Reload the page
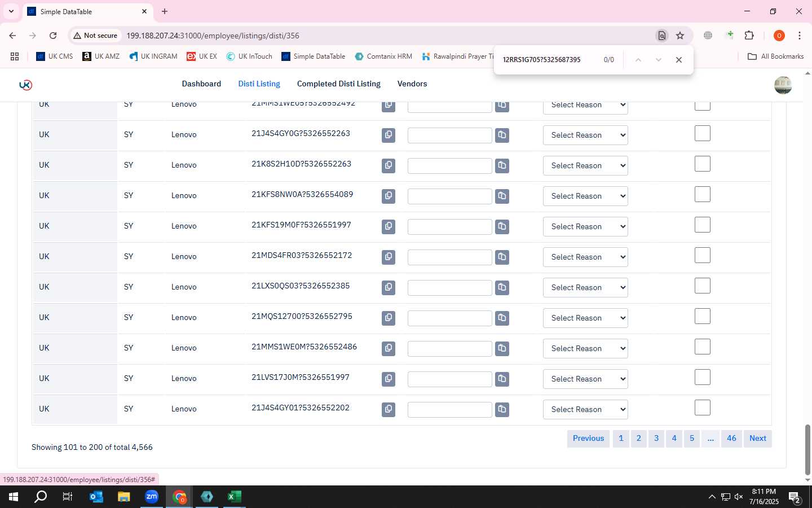 pos(53,36)
